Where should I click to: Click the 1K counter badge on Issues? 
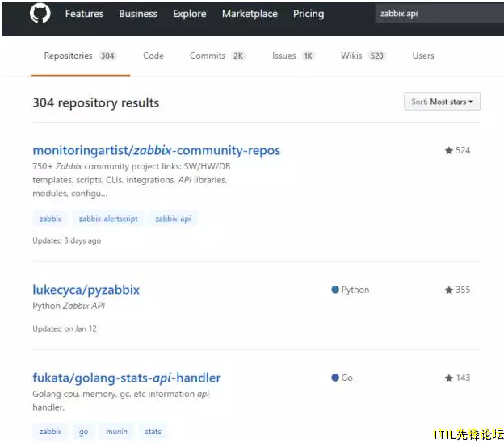309,56
